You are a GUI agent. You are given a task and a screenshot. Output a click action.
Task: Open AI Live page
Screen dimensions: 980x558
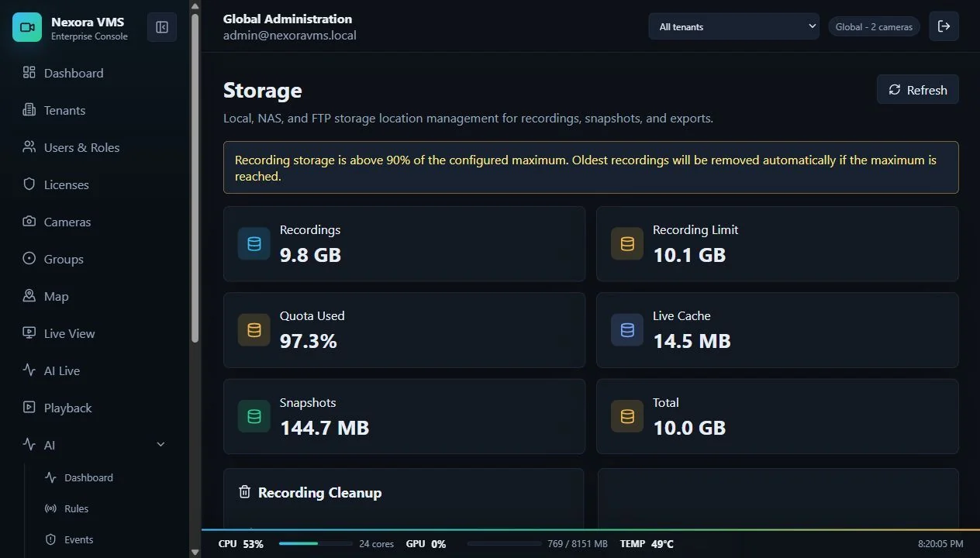tap(95, 370)
